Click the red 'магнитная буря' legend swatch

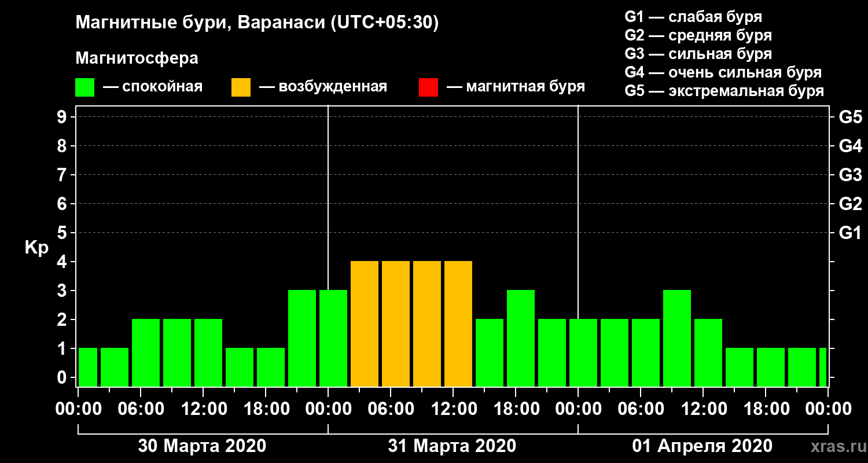tap(428, 87)
